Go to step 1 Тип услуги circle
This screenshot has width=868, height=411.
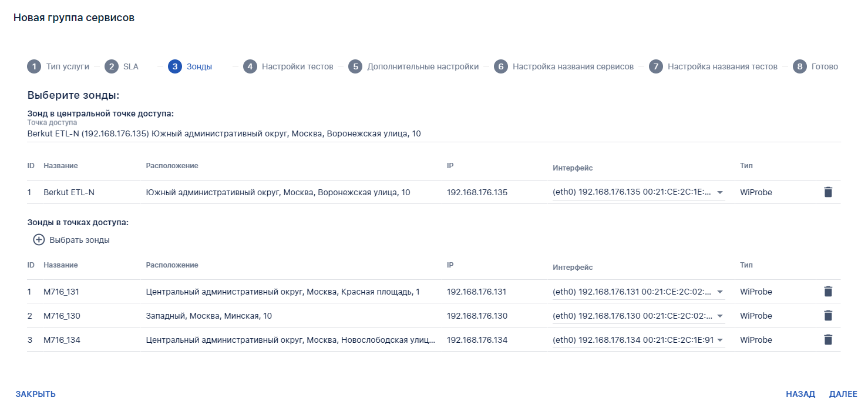[34, 66]
